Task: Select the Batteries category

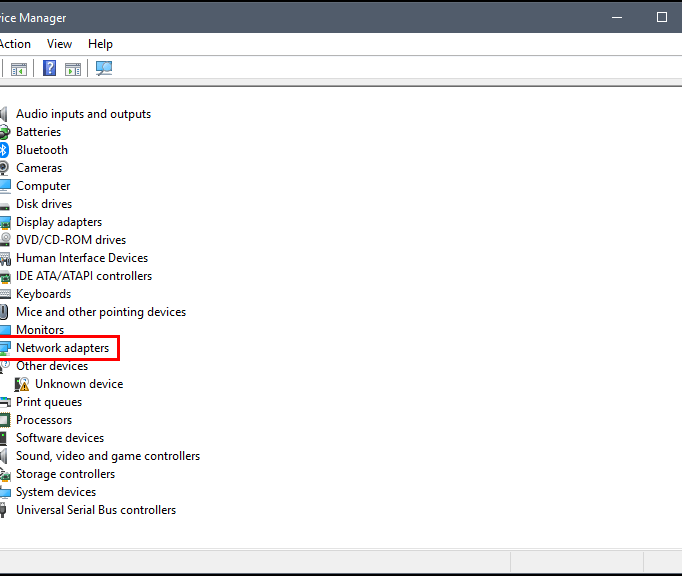Action: coord(38,132)
